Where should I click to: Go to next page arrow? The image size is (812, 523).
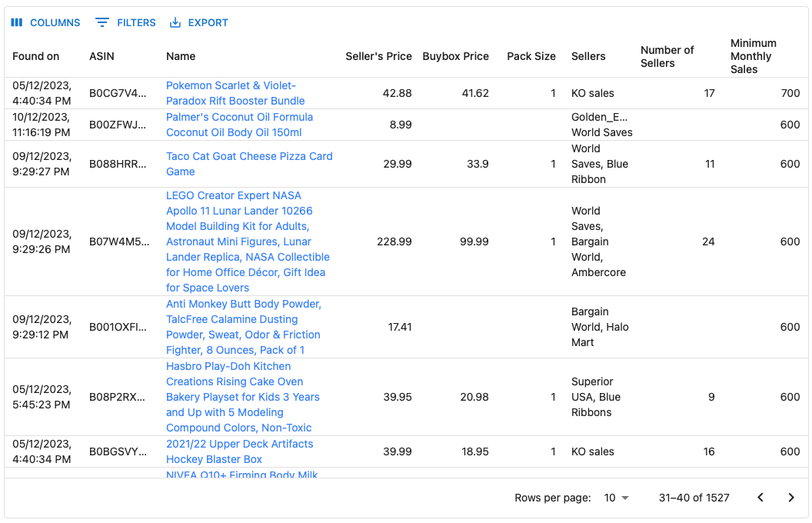tap(790, 498)
